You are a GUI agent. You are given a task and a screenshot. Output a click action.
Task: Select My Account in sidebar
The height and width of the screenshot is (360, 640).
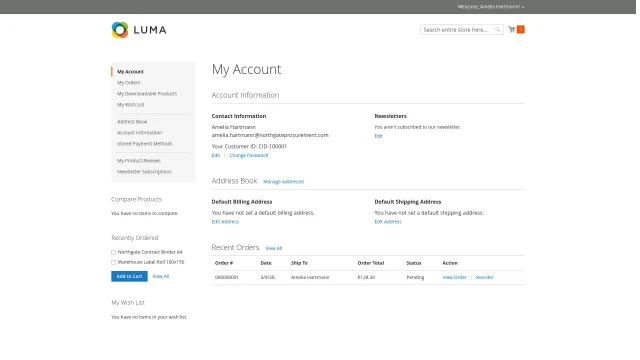tap(130, 72)
